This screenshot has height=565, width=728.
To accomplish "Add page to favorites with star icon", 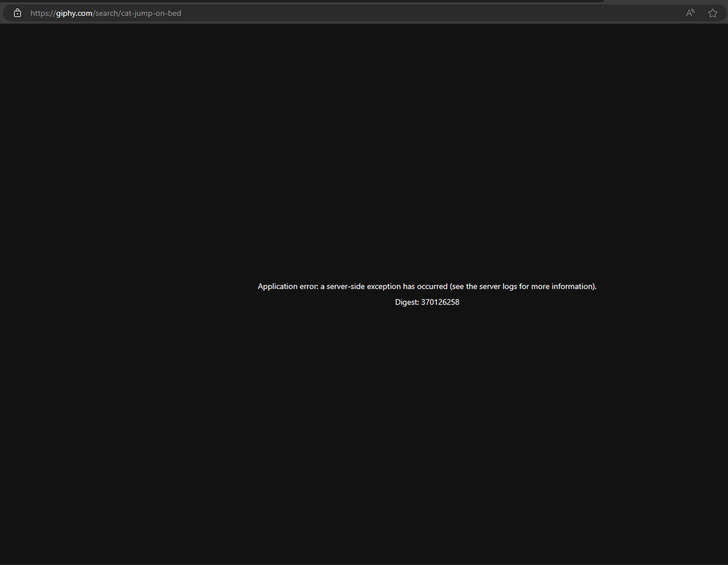I will pyautogui.click(x=713, y=13).
